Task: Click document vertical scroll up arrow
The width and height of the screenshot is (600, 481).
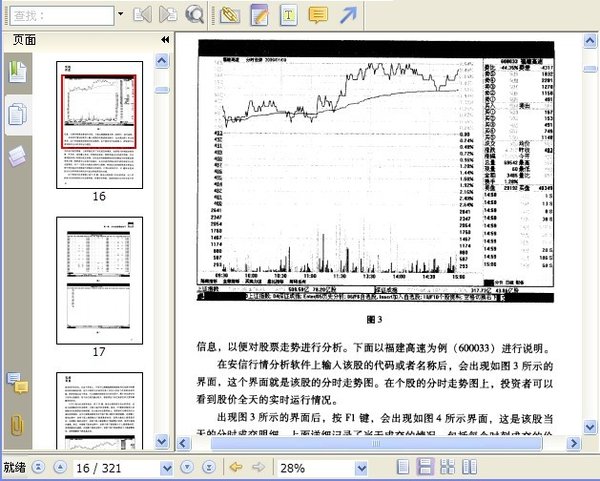Action: 590,41
